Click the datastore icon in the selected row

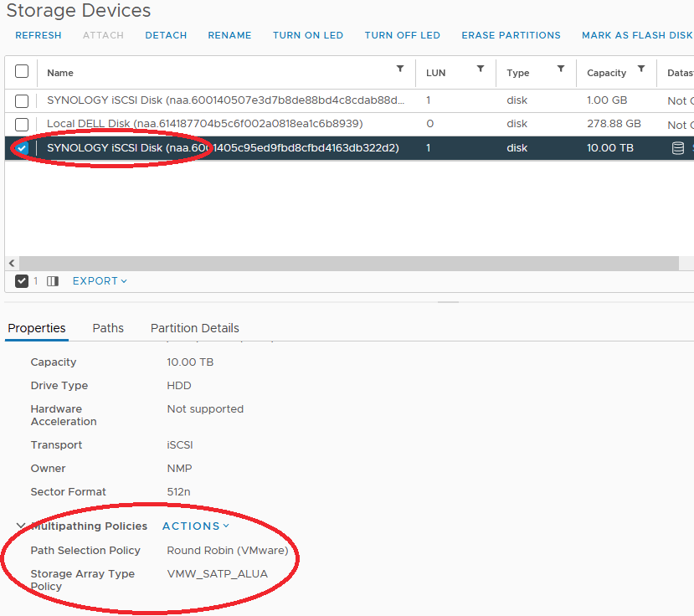click(x=678, y=148)
